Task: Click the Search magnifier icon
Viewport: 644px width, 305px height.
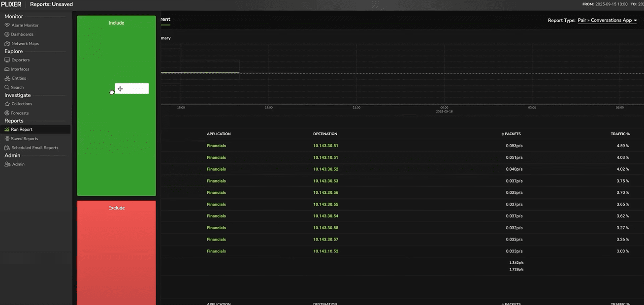Action: pos(7,87)
